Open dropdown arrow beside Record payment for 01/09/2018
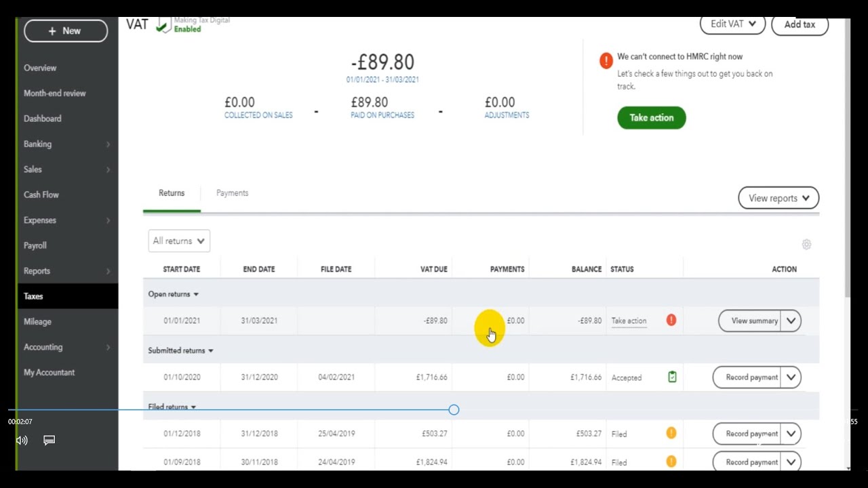868x488 pixels. click(x=791, y=462)
